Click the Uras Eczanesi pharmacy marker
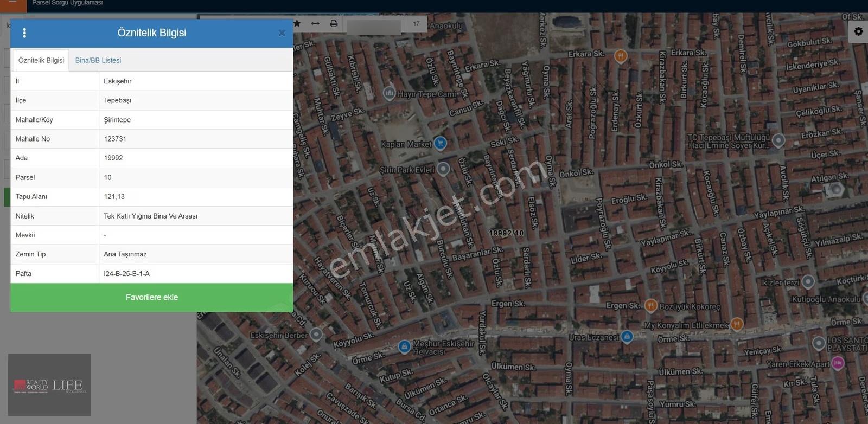The width and height of the screenshot is (868, 424). pos(627,337)
